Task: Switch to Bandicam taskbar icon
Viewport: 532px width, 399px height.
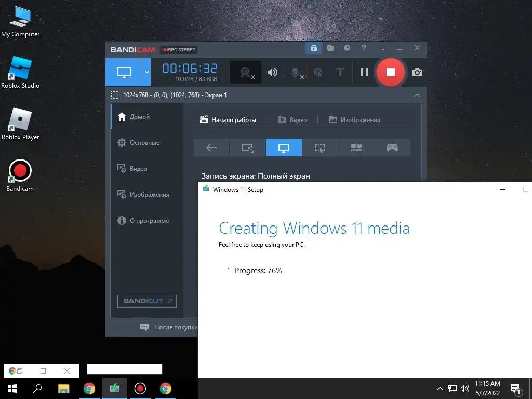Action: [x=140, y=389]
